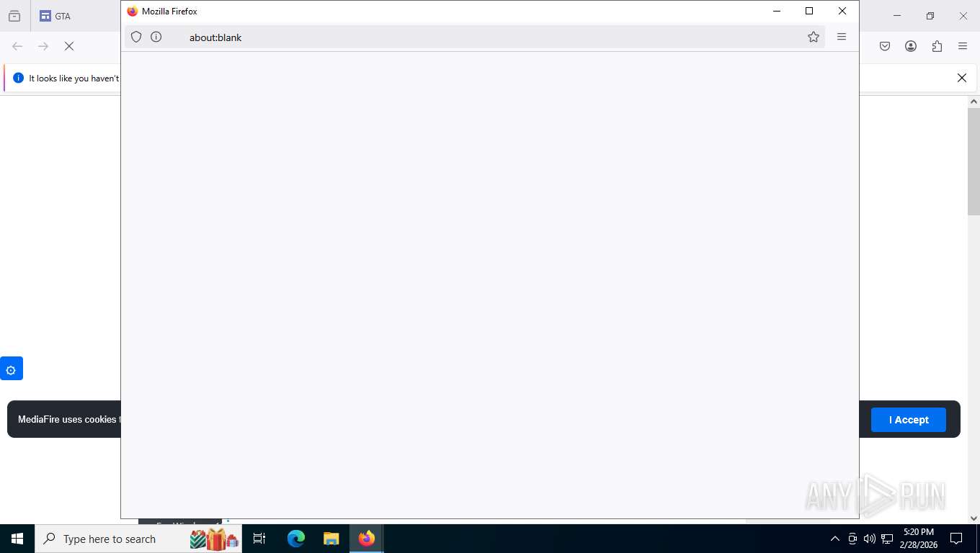The width and height of the screenshot is (980, 553).
Task: Click the taskbar search box
Action: pyautogui.click(x=138, y=539)
